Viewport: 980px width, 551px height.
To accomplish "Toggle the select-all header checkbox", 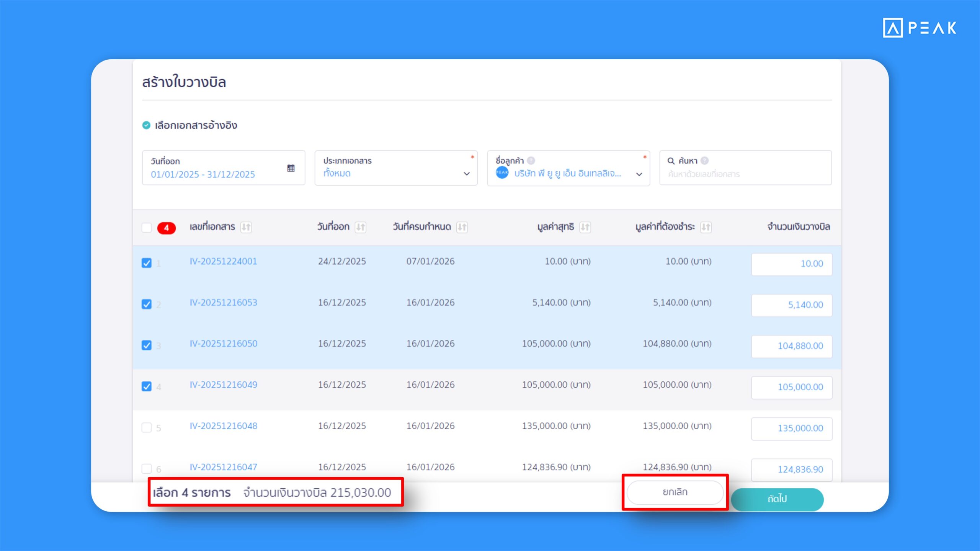I will (x=147, y=228).
